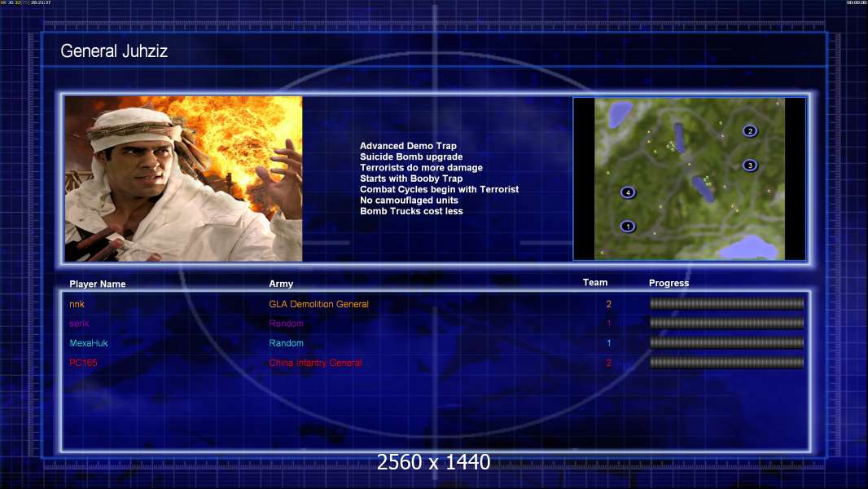Click No camouflaged units line

tap(409, 200)
